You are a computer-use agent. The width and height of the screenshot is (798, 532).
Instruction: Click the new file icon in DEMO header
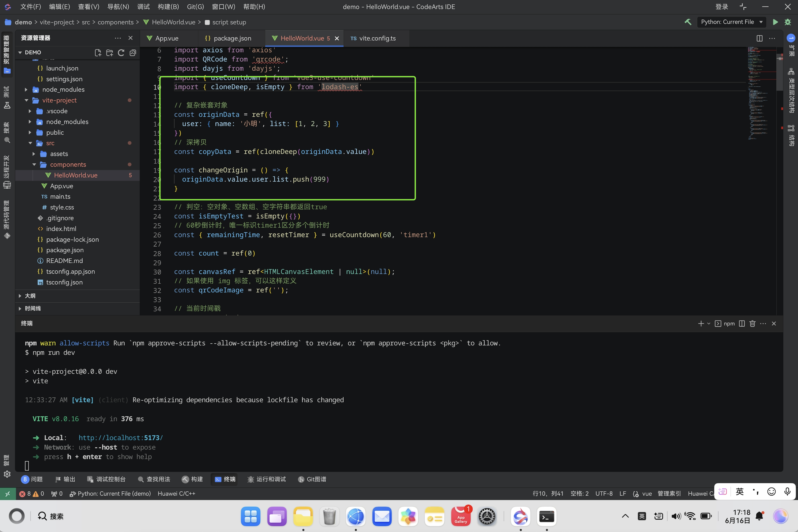pyautogui.click(x=98, y=52)
